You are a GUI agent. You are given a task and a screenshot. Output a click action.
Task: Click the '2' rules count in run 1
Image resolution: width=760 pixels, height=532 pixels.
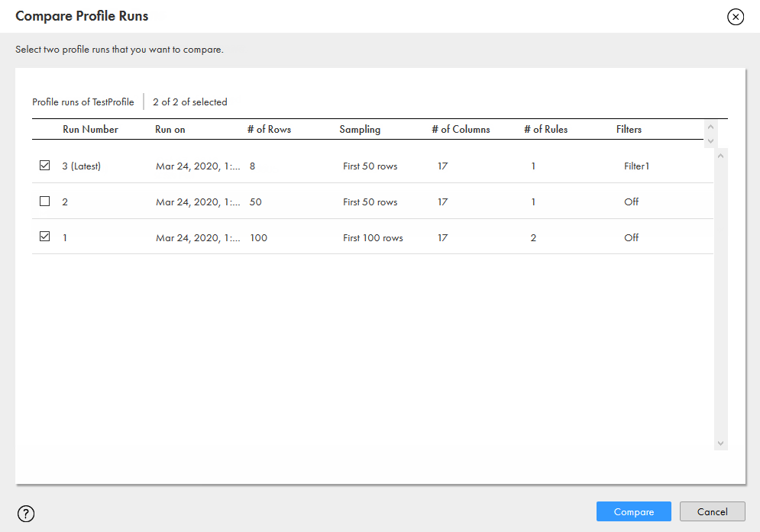click(x=533, y=238)
